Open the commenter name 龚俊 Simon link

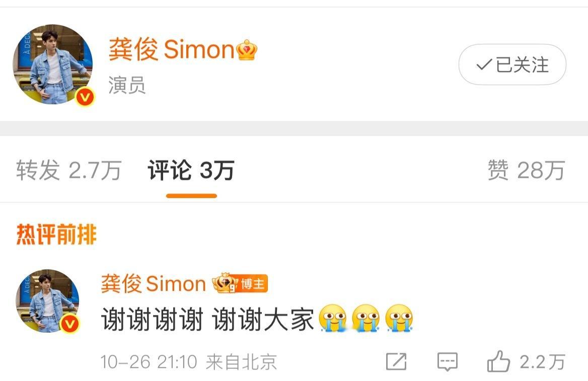pyautogui.click(x=154, y=283)
